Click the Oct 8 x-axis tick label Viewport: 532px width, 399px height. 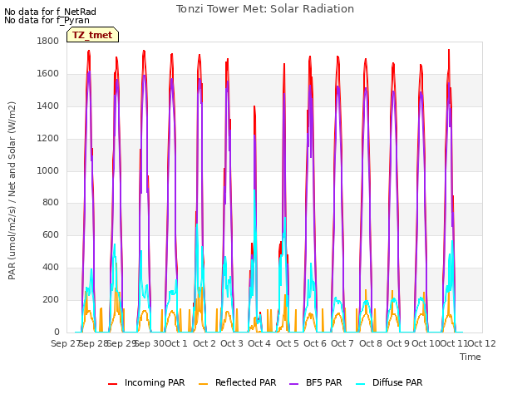(371, 343)
